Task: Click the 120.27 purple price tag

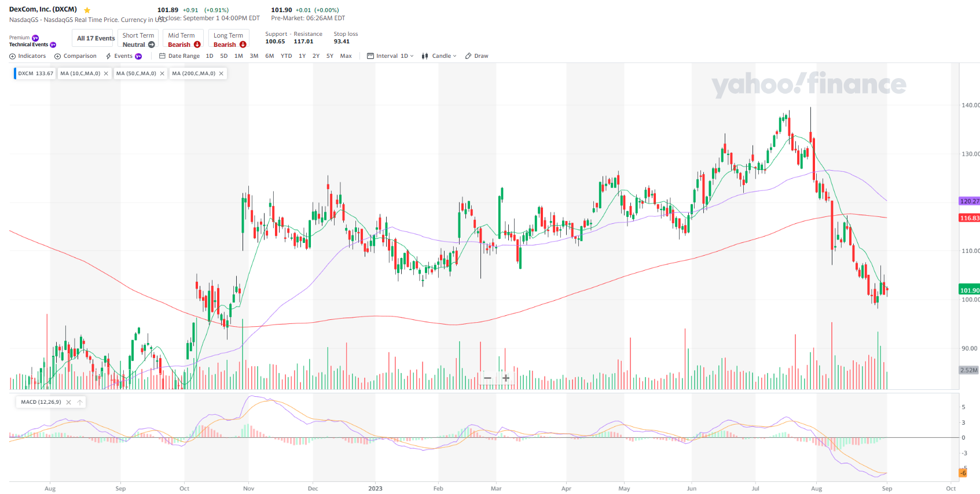Action: (x=970, y=201)
